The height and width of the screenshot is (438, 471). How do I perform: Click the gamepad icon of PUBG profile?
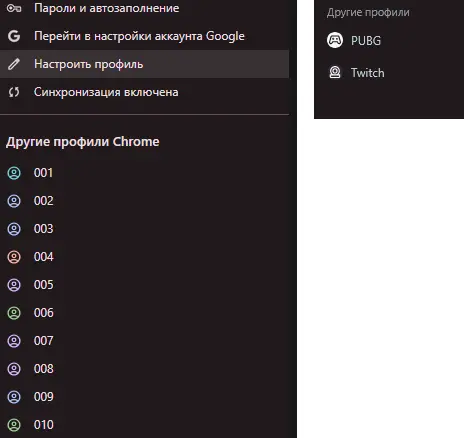[x=335, y=40]
